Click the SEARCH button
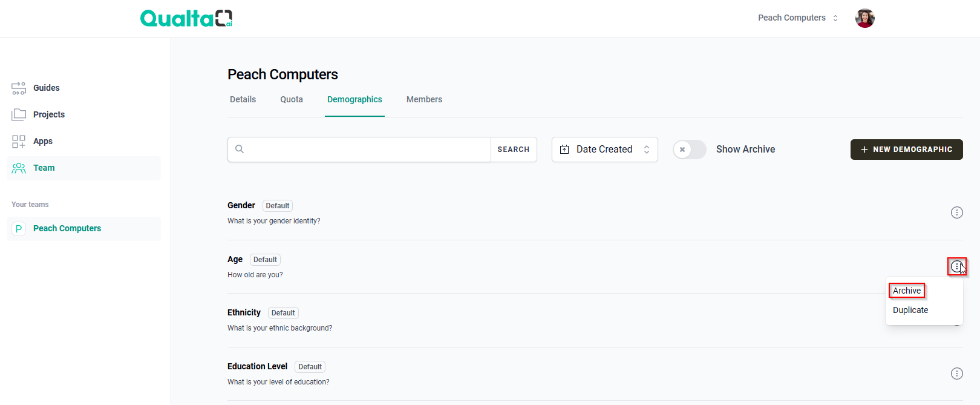Screen dimensions: 980x405 (x=514, y=150)
